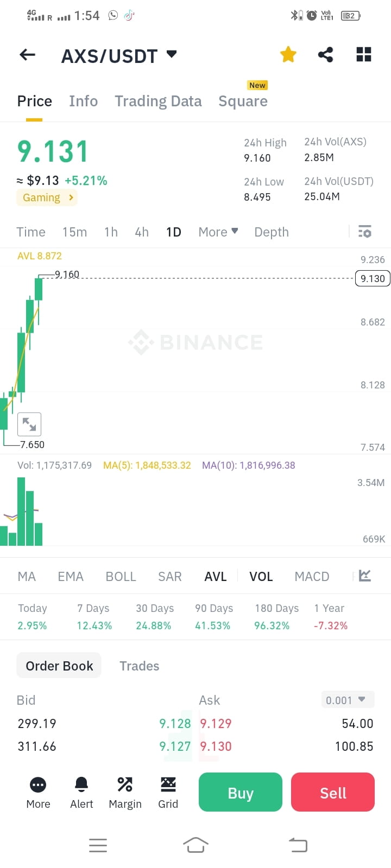Open the Alert icon
This screenshot has width=391, height=868.
click(81, 792)
